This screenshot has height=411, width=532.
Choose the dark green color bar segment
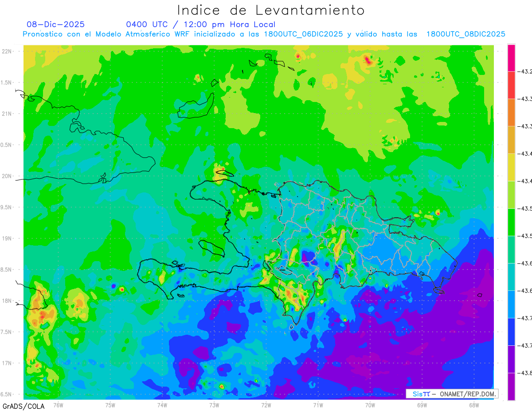pyautogui.click(x=511, y=222)
